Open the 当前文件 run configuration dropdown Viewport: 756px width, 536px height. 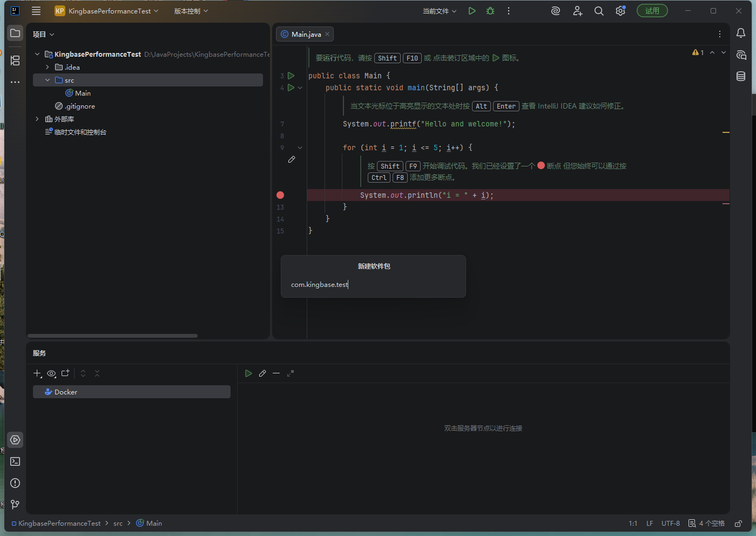pos(439,11)
